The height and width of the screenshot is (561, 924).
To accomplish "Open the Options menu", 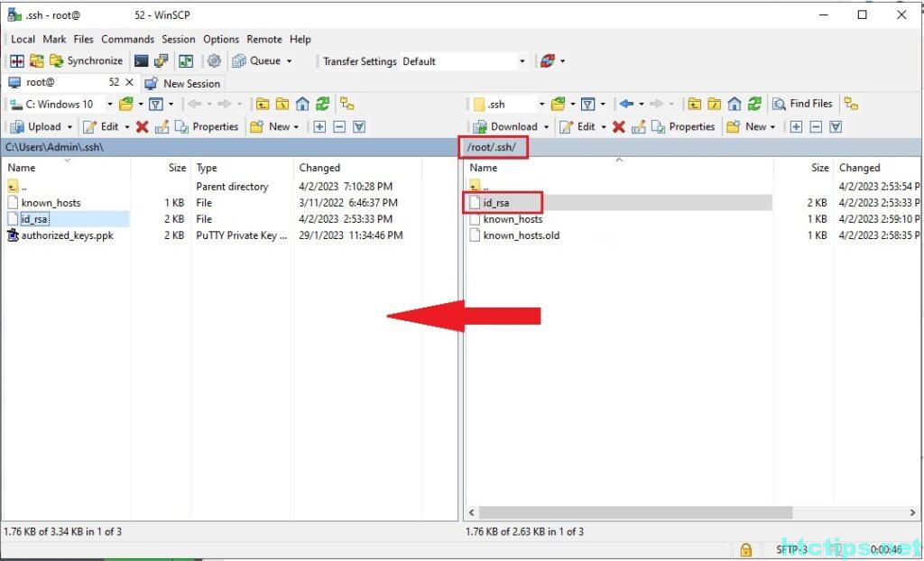I will pos(221,40).
